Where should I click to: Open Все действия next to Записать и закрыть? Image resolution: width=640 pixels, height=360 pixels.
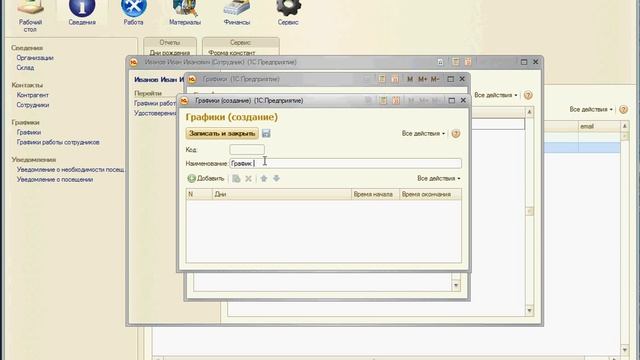[423, 133]
